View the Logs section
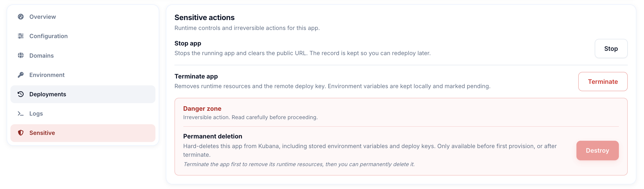This screenshot has height=189, width=644. pyautogui.click(x=83, y=114)
